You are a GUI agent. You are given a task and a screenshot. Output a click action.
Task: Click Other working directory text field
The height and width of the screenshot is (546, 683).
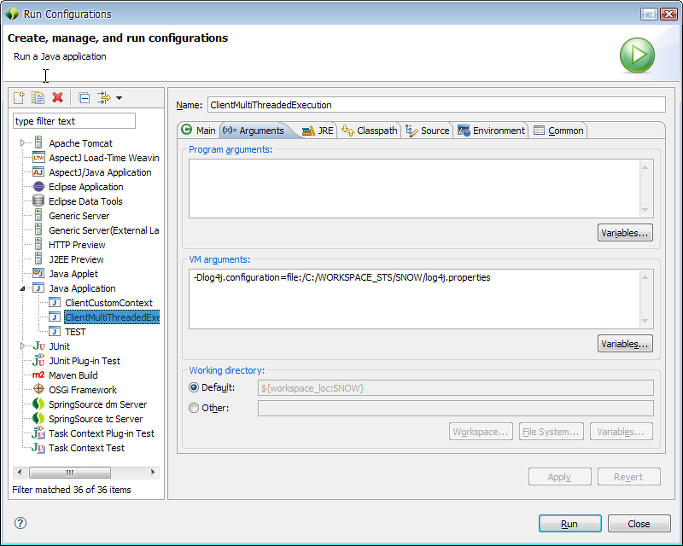click(456, 408)
